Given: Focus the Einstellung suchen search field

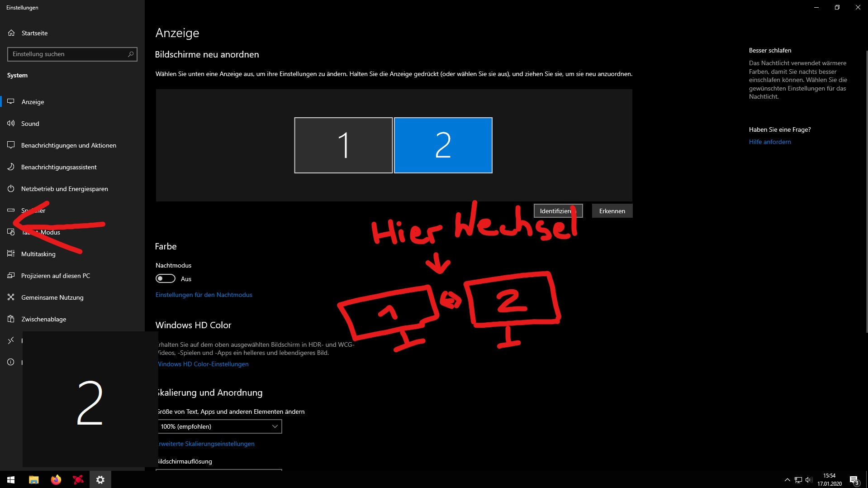Looking at the screenshot, I should pos(72,54).
